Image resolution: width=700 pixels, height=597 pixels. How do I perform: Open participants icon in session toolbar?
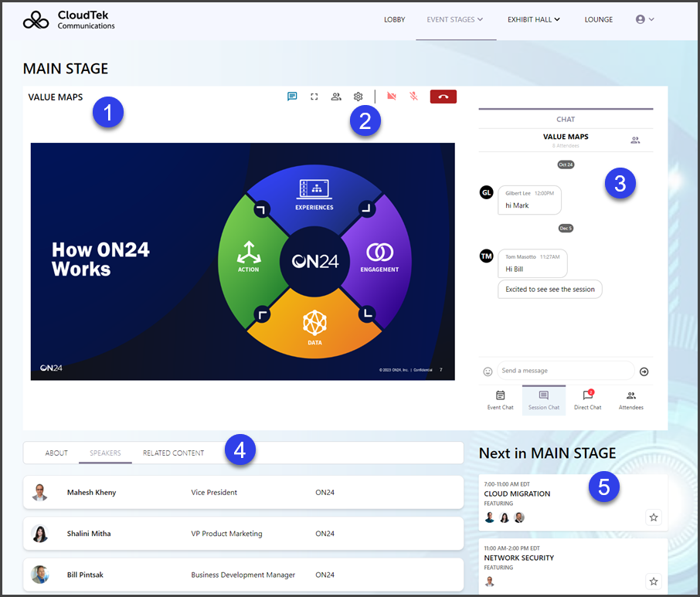[336, 97]
